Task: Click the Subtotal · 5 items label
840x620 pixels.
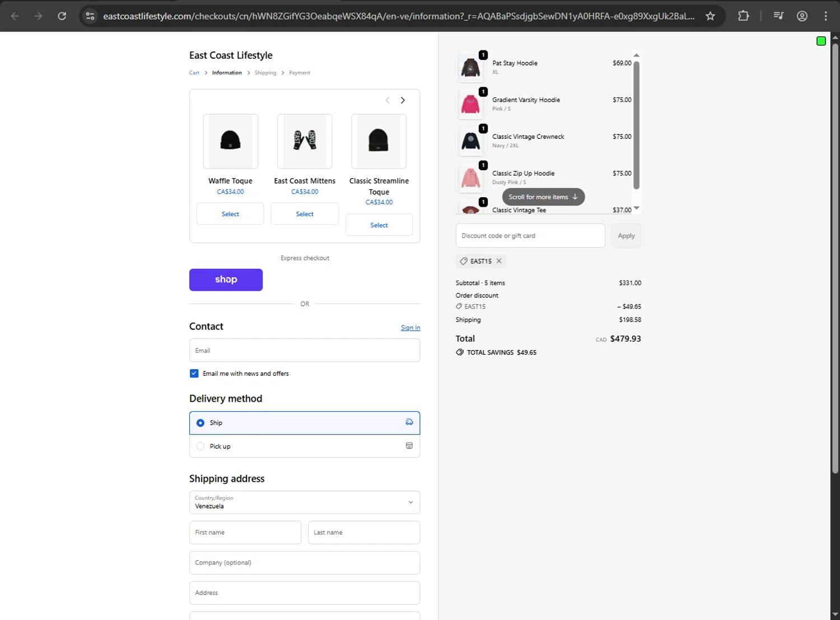Action: pos(480,283)
